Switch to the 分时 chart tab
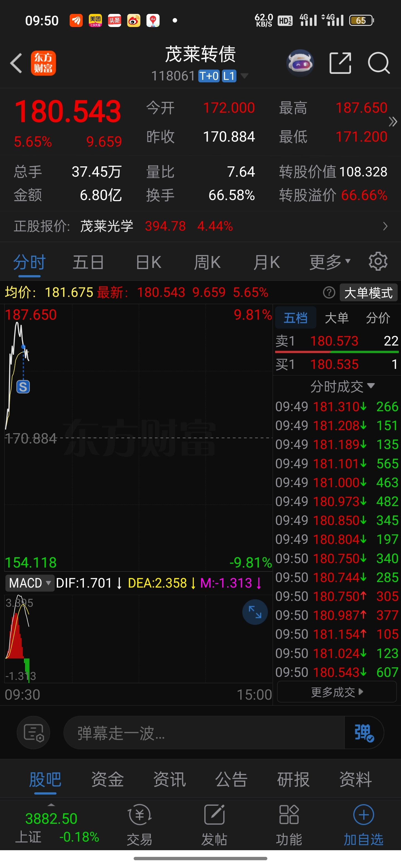401x868 pixels. click(x=29, y=262)
